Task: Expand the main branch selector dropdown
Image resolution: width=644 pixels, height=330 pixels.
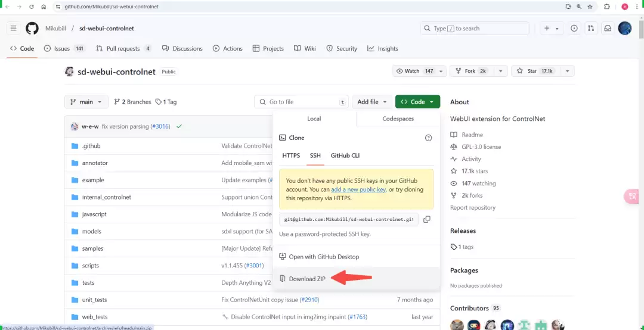Action: pyautogui.click(x=86, y=102)
